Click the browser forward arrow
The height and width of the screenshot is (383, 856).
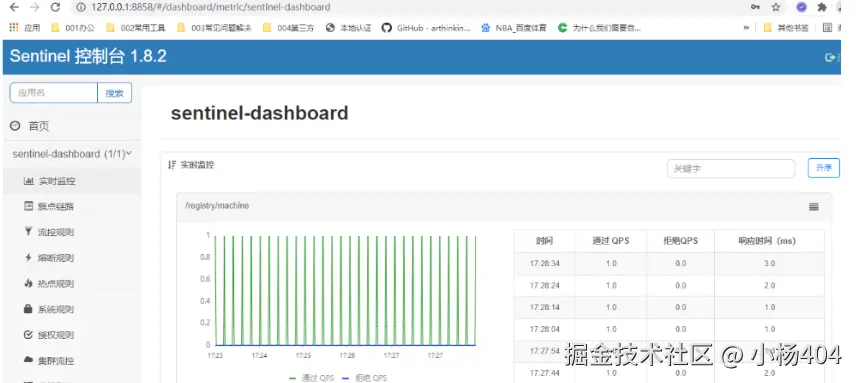(34, 7)
